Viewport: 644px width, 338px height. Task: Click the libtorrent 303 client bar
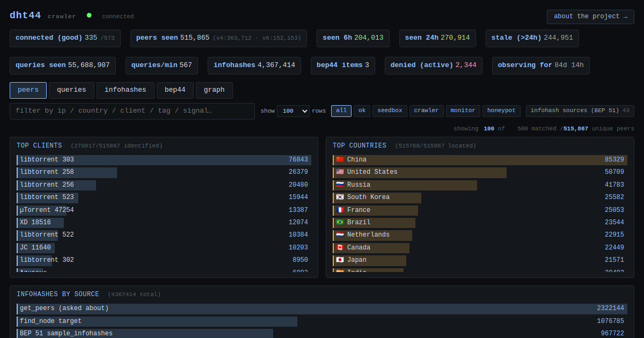coord(164,160)
